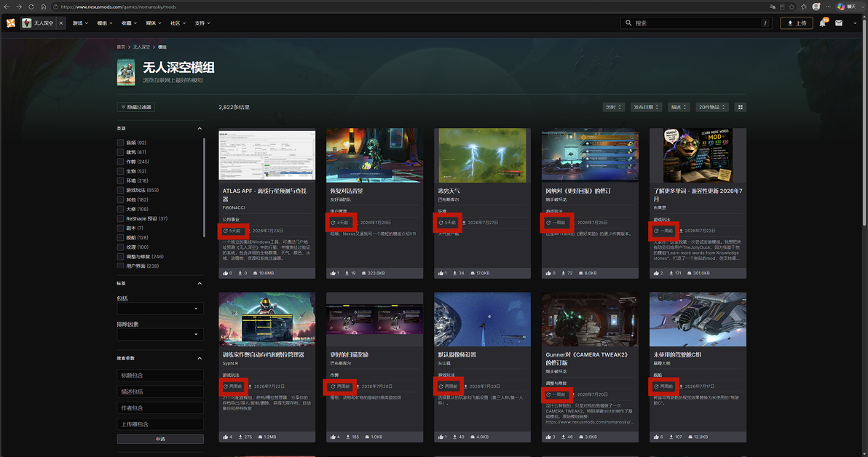Open the 游戏 navigation menu
This screenshot has height=457, width=868.
coord(80,23)
